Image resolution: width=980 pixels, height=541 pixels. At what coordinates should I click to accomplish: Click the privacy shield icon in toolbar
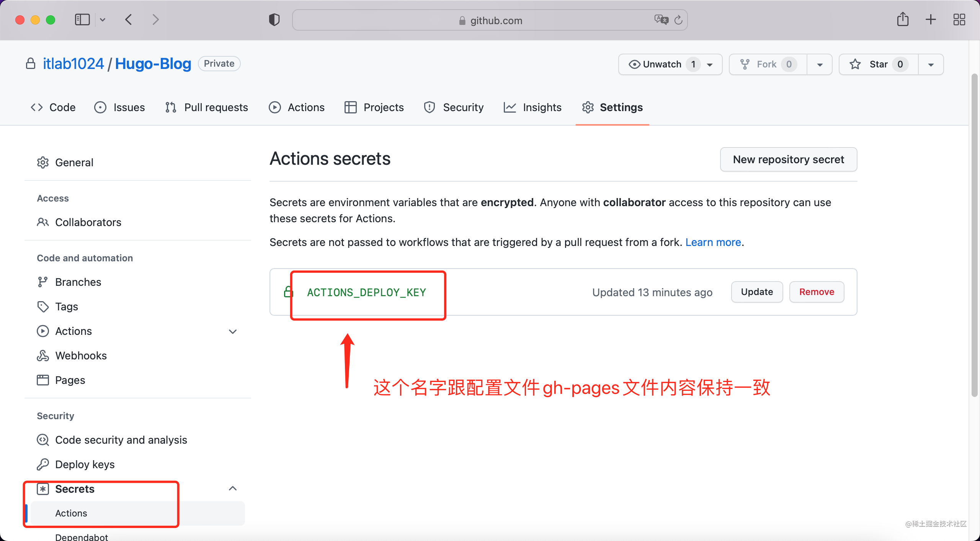pos(274,20)
